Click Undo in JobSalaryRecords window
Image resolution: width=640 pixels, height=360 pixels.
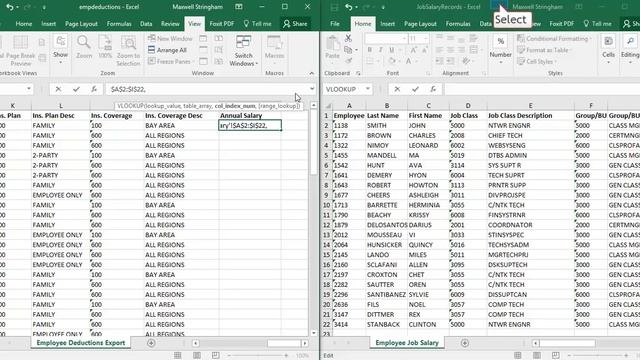tap(348, 7)
